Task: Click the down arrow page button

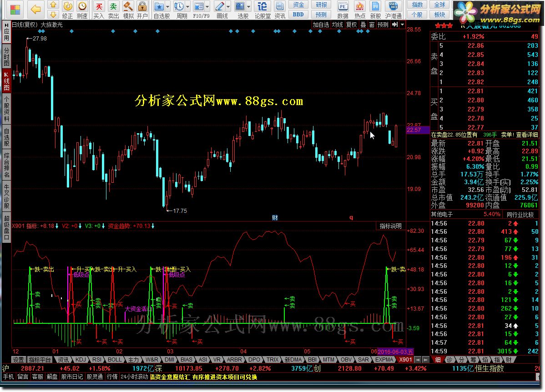Action: (x=53, y=14)
